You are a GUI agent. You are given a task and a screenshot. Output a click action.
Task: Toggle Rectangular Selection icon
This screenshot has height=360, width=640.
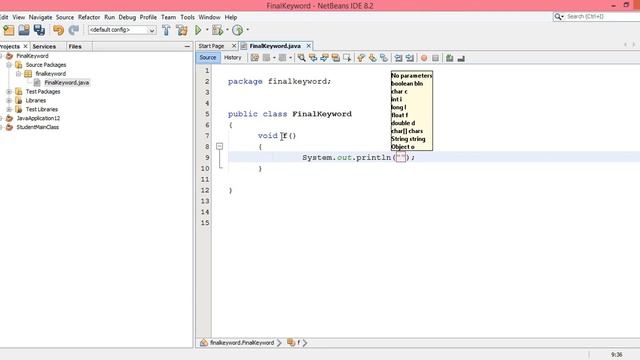point(347,58)
